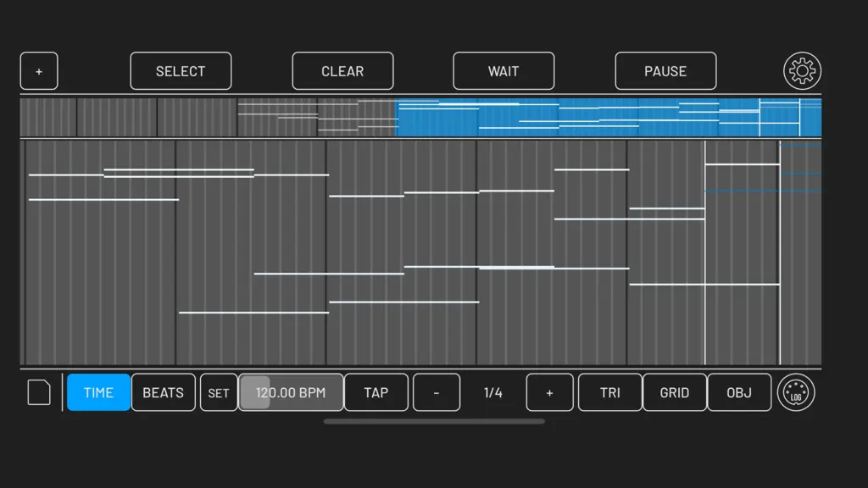The image size is (868, 488).
Task: Toggle TRI triplet mode
Action: 610,392
